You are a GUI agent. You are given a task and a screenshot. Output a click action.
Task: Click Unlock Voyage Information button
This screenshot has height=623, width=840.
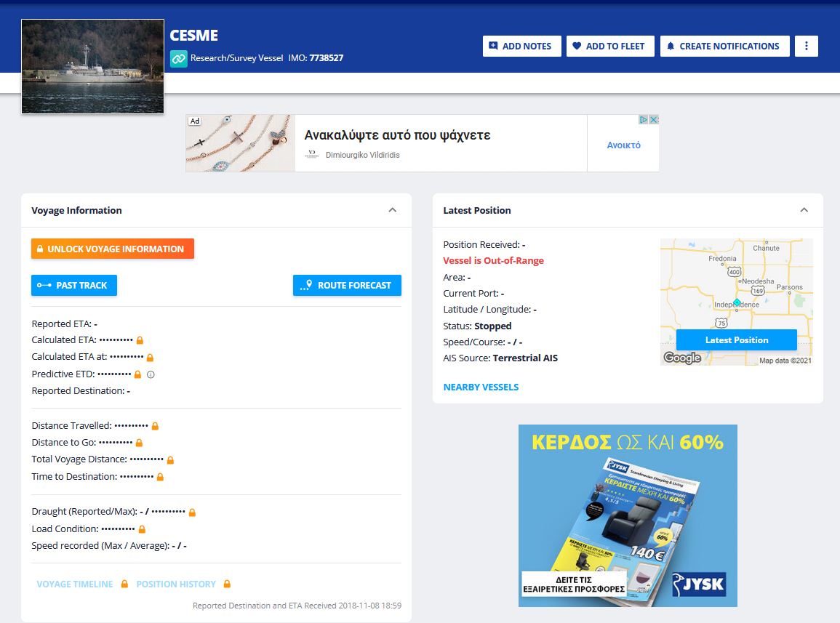pos(113,249)
